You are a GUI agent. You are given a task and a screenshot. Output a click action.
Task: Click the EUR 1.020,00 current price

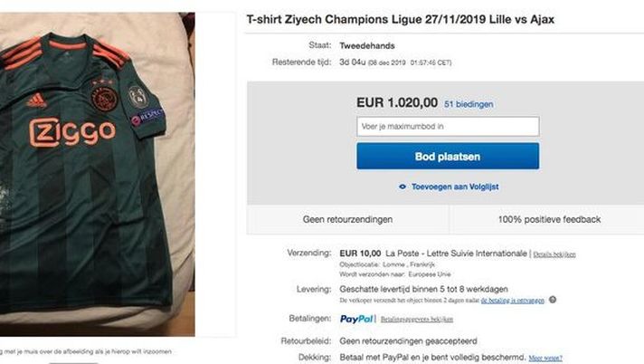point(397,102)
